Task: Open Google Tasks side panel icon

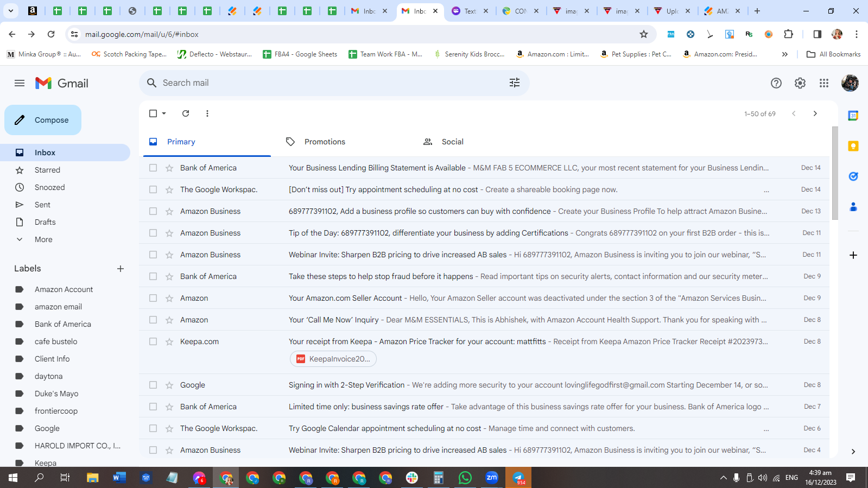Action: [x=853, y=176]
